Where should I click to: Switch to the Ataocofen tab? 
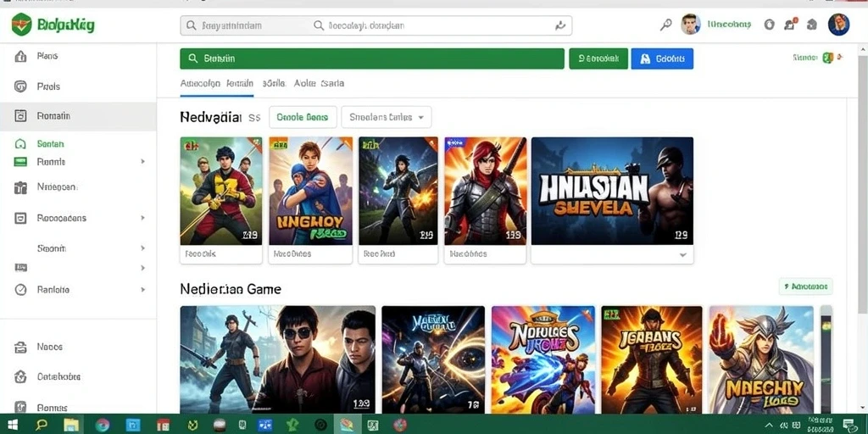click(x=200, y=84)
